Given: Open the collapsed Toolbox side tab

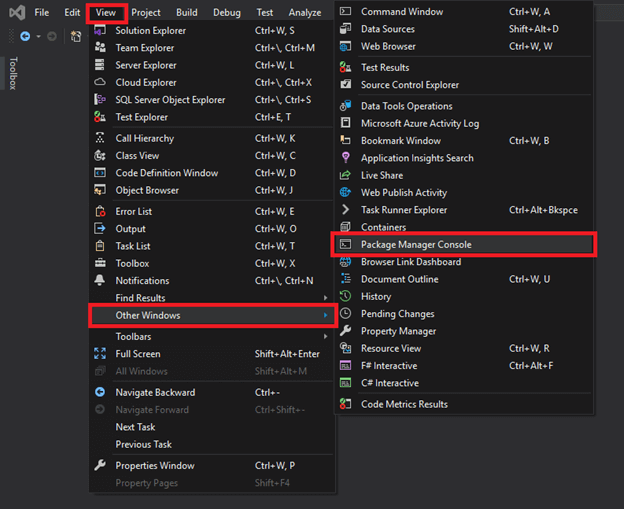Looking at the screenshot, I should point(13,73).
